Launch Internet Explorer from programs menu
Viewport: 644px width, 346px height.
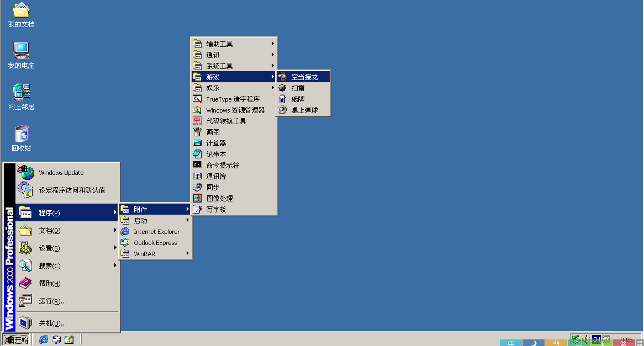click(156, 231)
